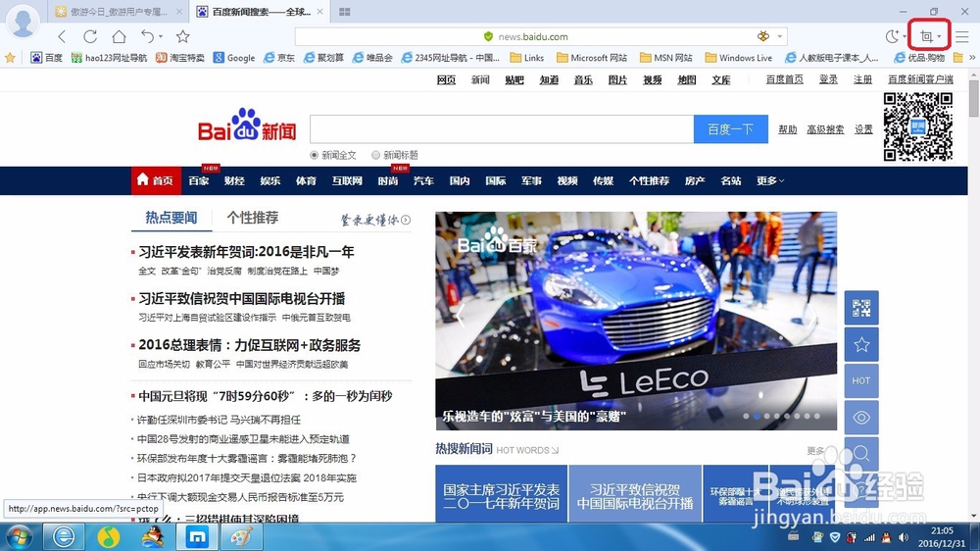The height and width of the screenshot is (551, 980).
Task: Click the star favorite side panel button
Action: click(861, 344)
